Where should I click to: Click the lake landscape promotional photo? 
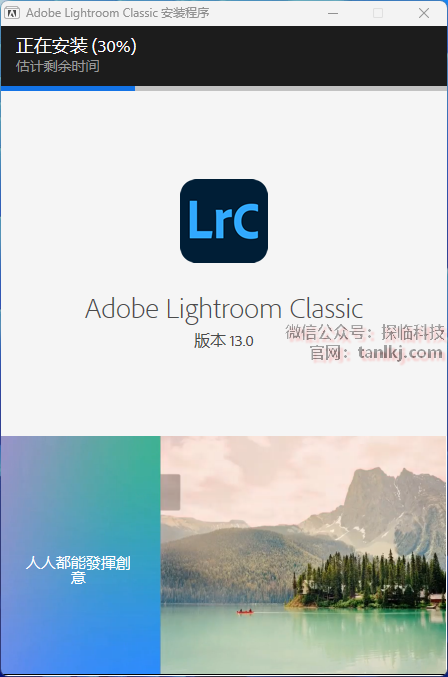pyautogui.click(x=303, y=554)
